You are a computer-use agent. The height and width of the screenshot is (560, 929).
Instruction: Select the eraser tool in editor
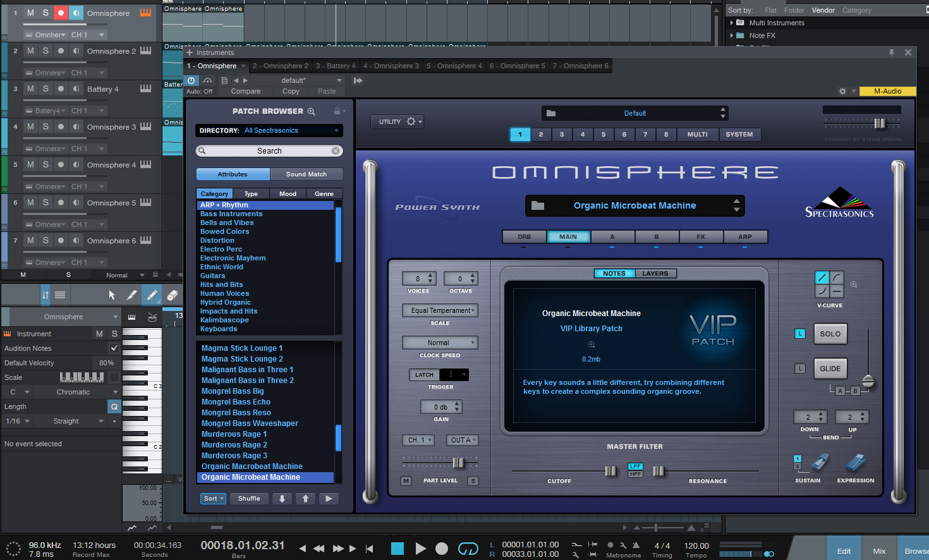click(x=172, y=295)
